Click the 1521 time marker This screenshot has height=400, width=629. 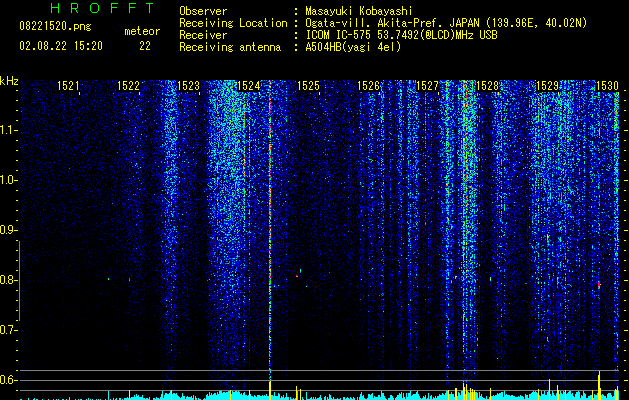click(x=68, y=85)
